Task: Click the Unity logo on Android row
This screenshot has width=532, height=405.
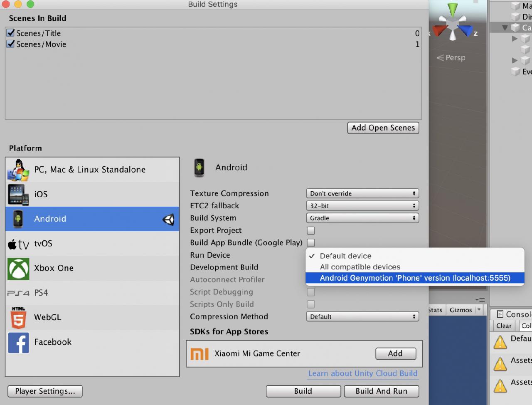Action: tap(168, 219)
